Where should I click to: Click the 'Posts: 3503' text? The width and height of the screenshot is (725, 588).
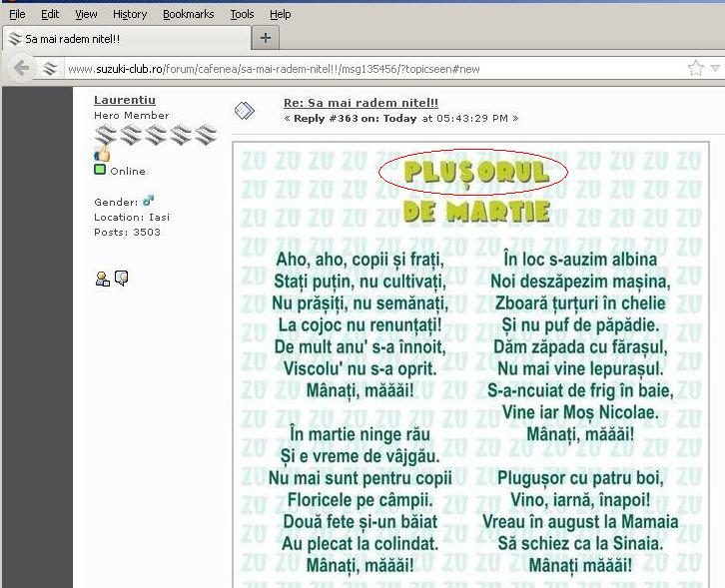point(127,232)
